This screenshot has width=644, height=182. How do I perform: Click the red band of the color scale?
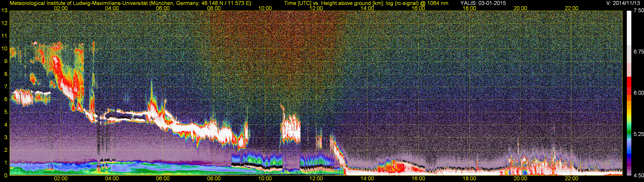(x=629, y=86)
